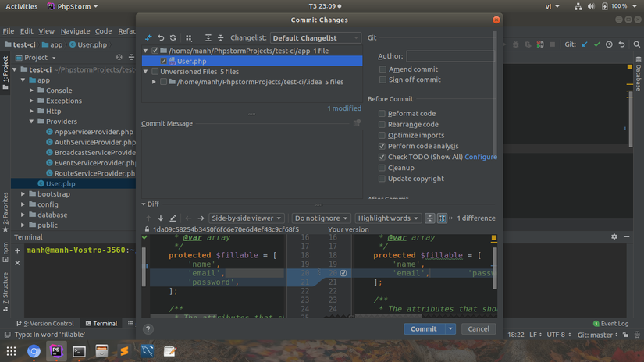This screenshot has width=644, height=362.
Task: Enable the Amend commit checkbox
Action: click(382, 69)
